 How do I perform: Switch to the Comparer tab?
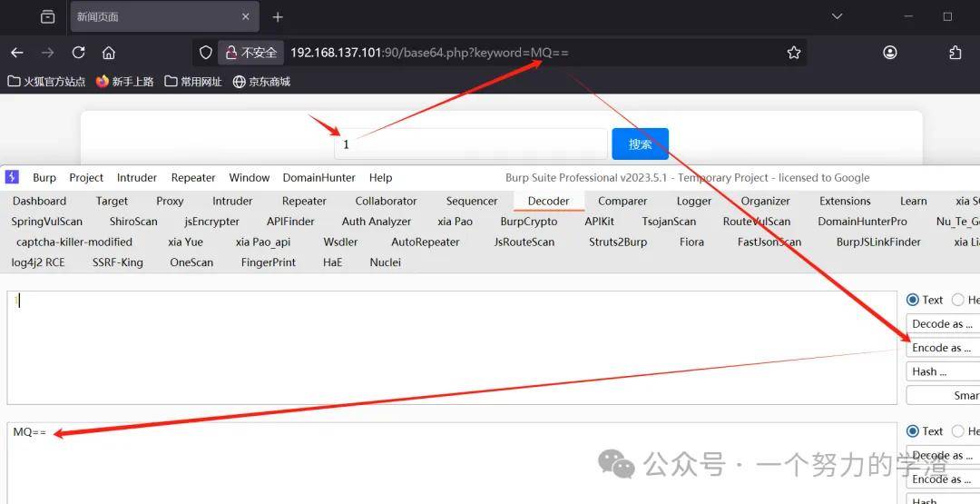pos(622,201)
